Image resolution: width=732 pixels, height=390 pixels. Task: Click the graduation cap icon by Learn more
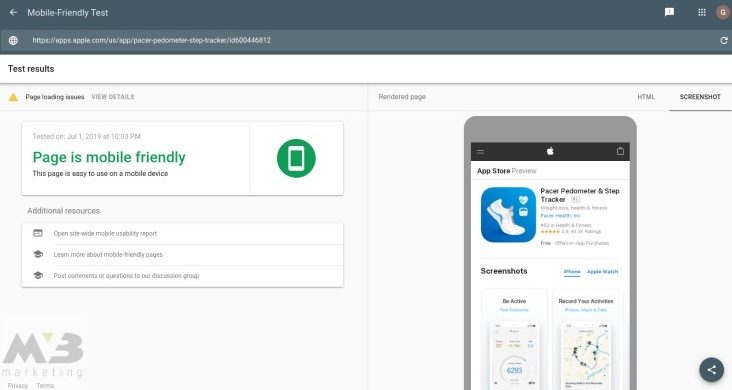[38, 255]
